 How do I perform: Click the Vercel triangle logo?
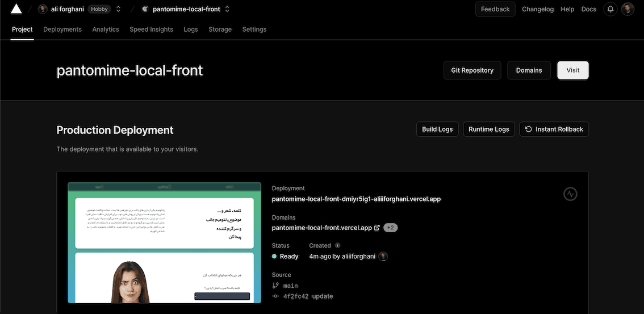16,9
